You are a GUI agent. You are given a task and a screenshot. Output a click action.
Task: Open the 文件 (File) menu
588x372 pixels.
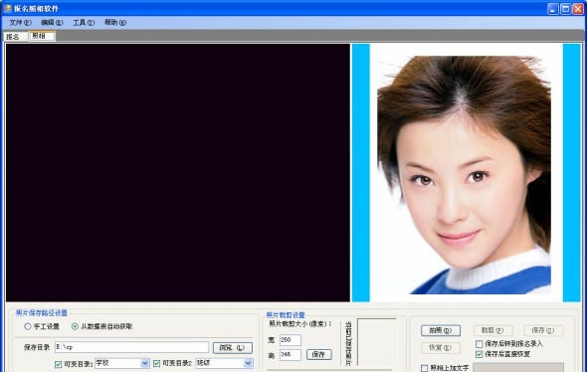pyautogui.click(x=20, y=23)
